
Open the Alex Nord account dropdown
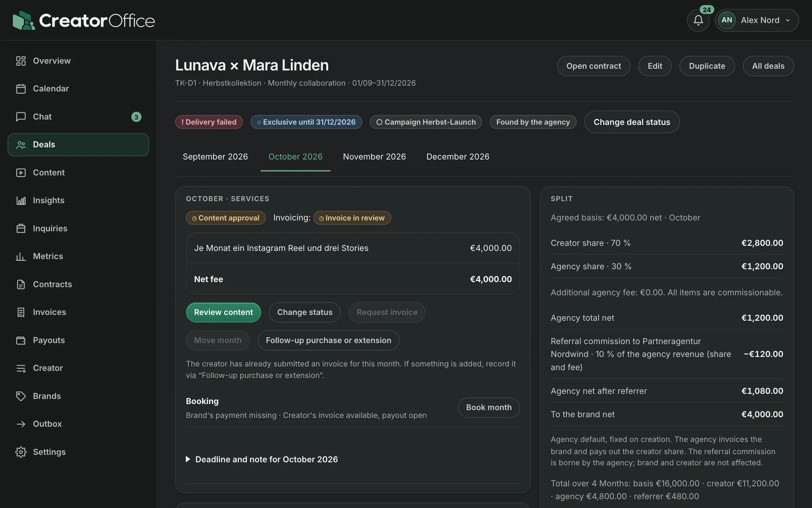[x=757, y=20]
